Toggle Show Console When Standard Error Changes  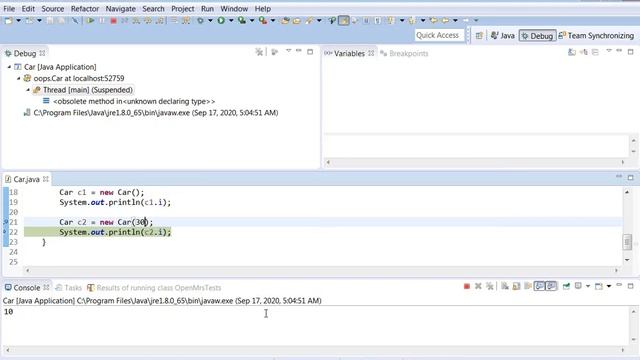[x=551, y=287]
